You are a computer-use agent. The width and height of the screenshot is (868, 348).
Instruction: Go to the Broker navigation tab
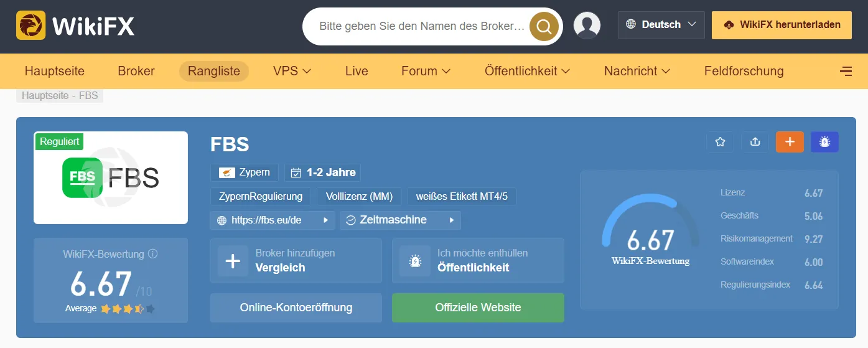tap(136, 71)
